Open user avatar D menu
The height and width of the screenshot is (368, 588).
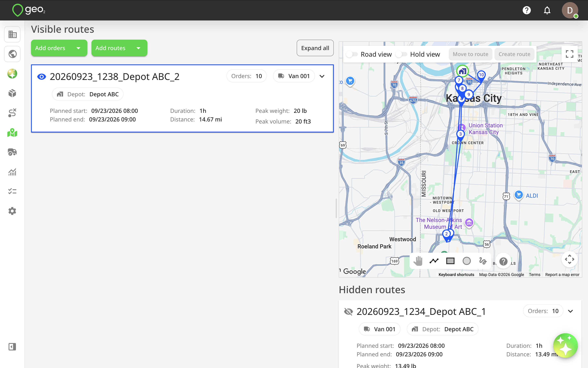pyautogui.click(x=570, y=10)
